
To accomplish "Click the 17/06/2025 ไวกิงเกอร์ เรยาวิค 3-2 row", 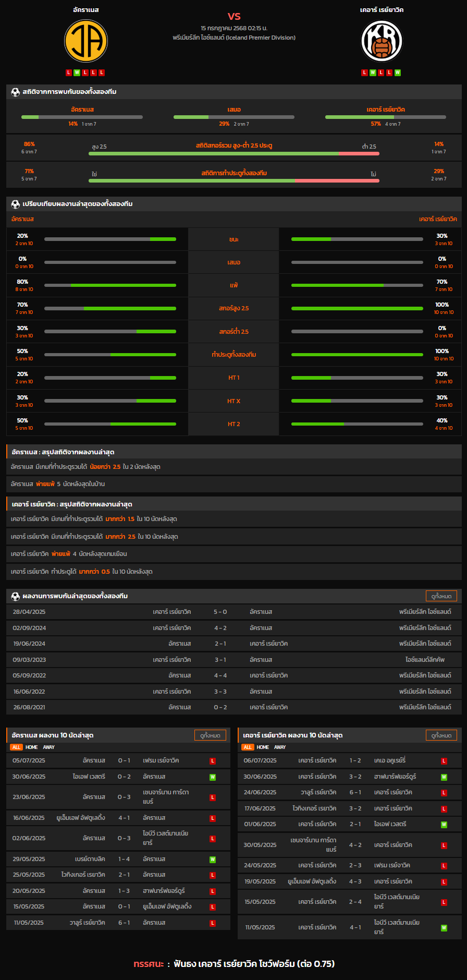I will (x=350, y=808).
